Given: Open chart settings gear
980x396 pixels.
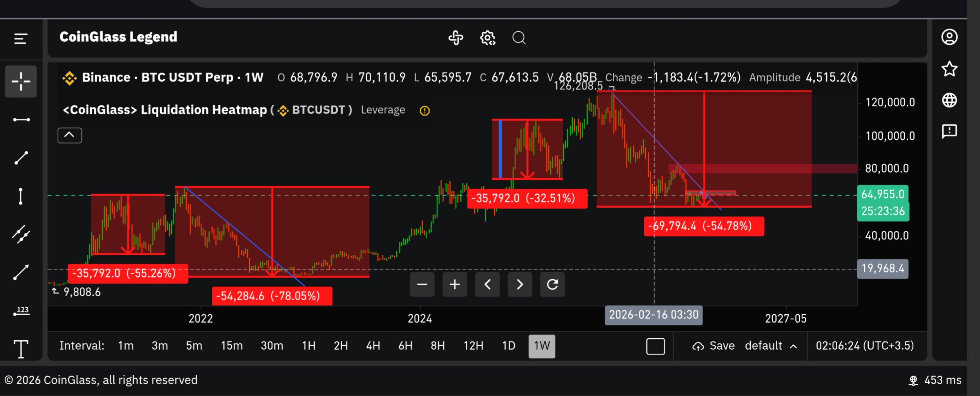Looking at the screenshot, I should pyautogui.click(x=488, y=38).
